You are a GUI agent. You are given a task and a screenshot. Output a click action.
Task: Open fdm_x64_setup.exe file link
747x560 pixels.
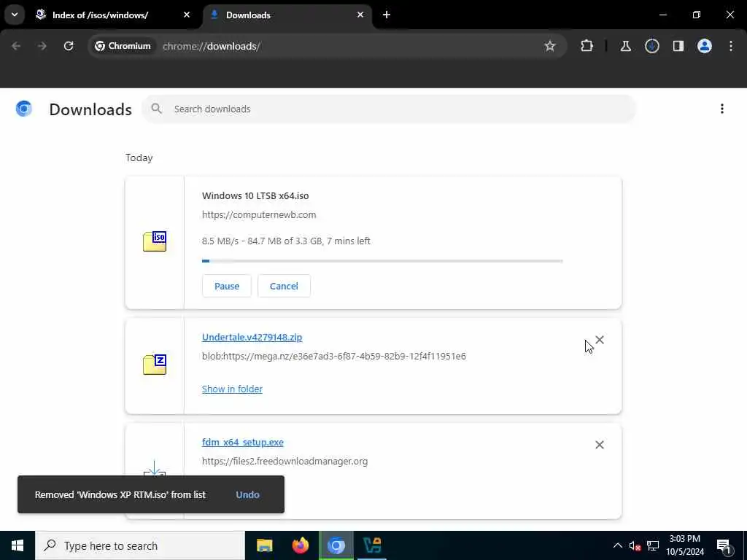click(x=242, y=443)
